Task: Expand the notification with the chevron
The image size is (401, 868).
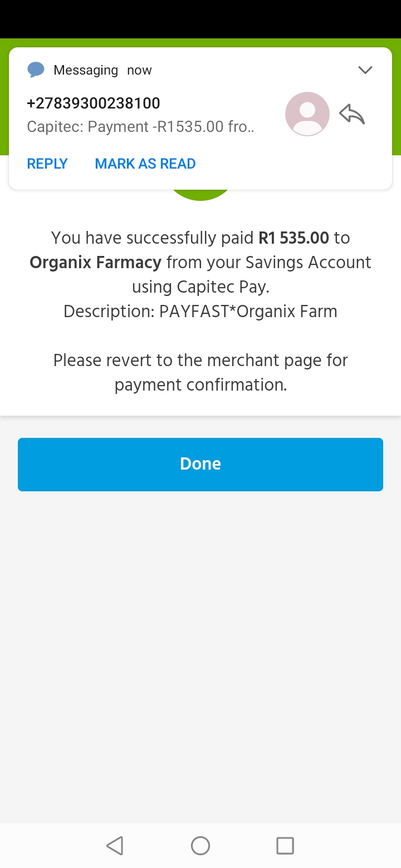Action: (x=365, y=70)
